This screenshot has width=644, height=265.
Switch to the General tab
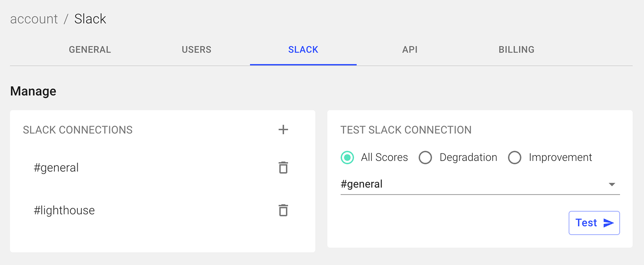pos(90,50)
